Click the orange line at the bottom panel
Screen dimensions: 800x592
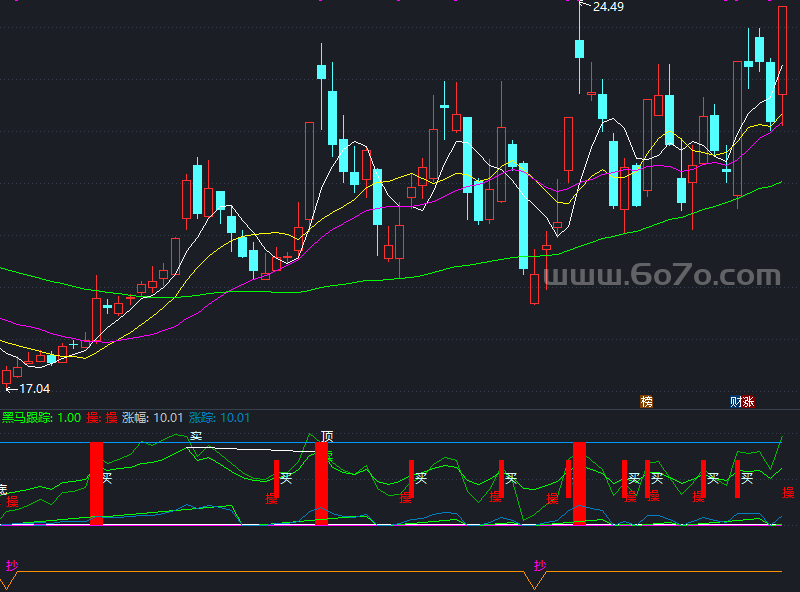click(x=300, y=572)
